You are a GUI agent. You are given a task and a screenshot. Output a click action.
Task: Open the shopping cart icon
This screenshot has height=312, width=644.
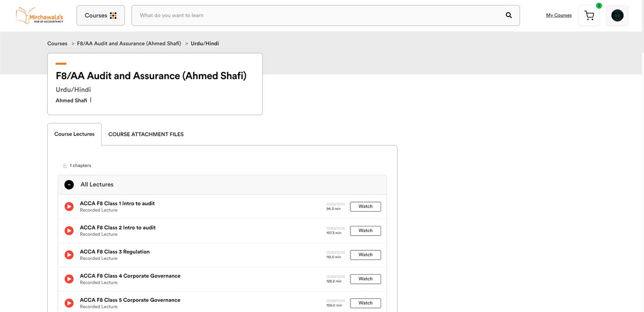(589, 16)
